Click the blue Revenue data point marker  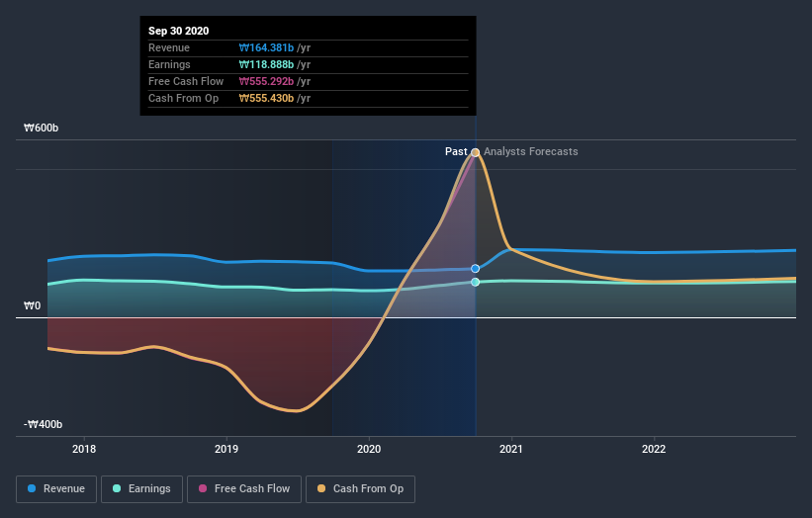[x=476, y=269]
